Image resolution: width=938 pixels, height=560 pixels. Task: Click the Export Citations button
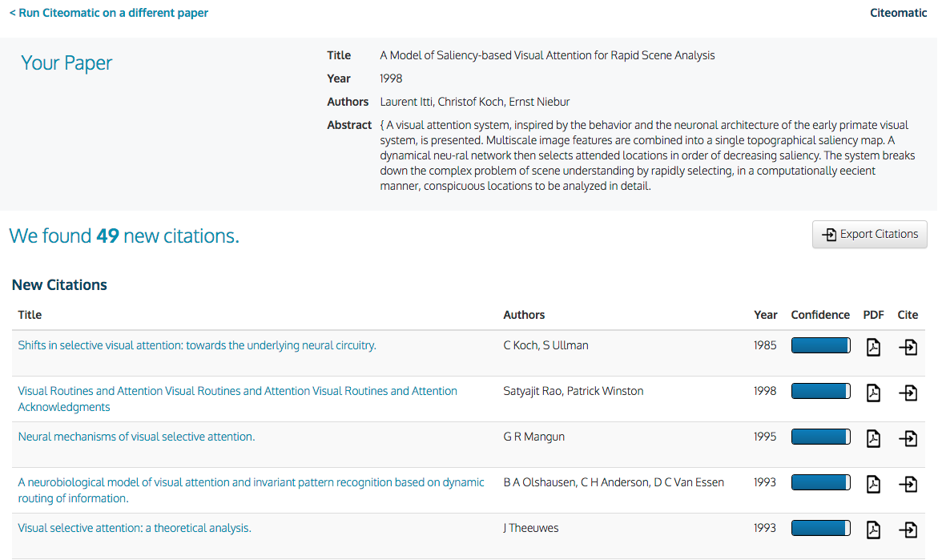click(869, 234)
